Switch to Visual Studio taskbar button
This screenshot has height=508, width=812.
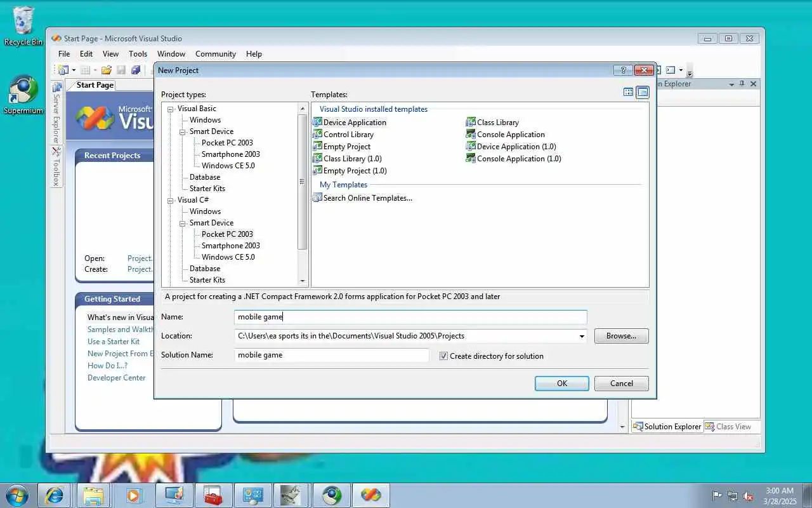pyautogui.click(x=371, y=495)
